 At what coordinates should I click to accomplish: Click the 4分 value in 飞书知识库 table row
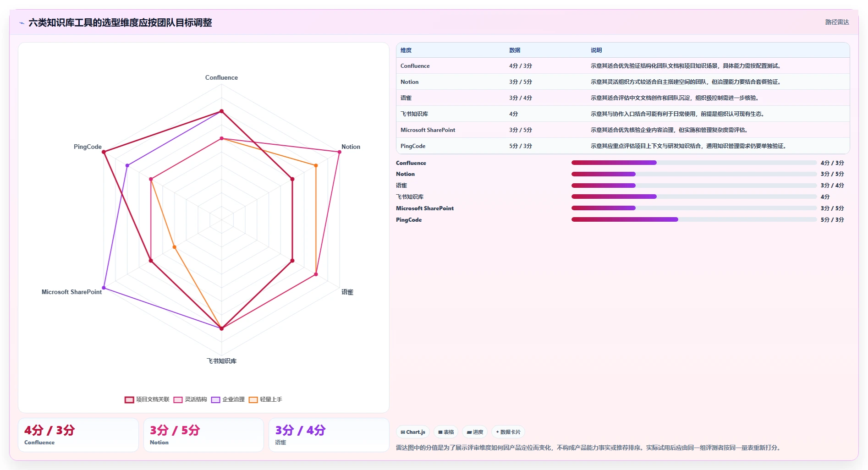tap(514, 114)
